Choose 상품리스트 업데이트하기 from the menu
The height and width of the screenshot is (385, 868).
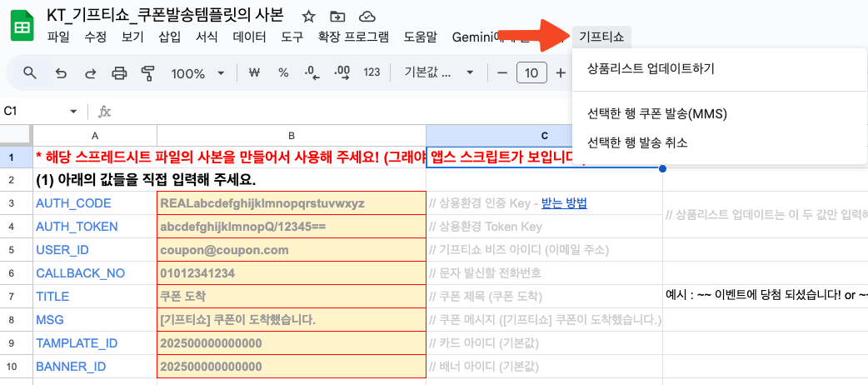[x=651, y=68]
